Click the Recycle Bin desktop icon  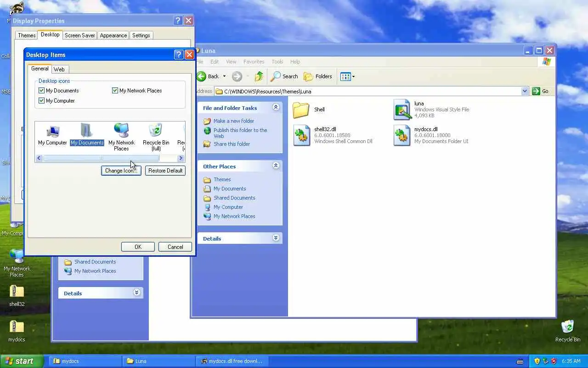[x=568, y=327]
